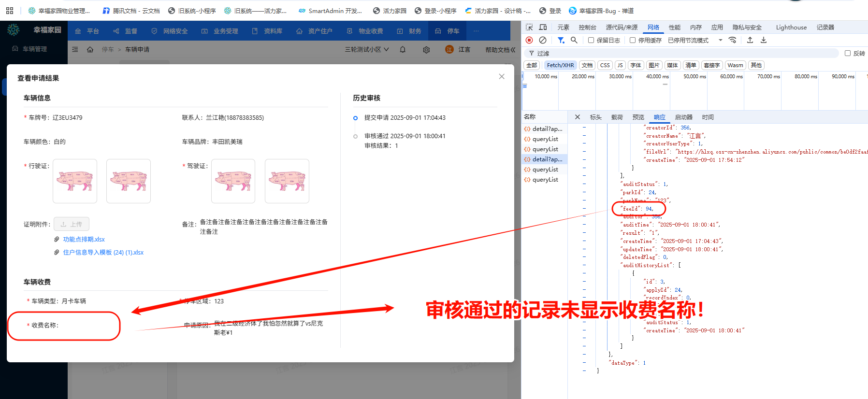Click the import HAR upload icon
This screenshot has height=399, width=868.
coord(750,40)
